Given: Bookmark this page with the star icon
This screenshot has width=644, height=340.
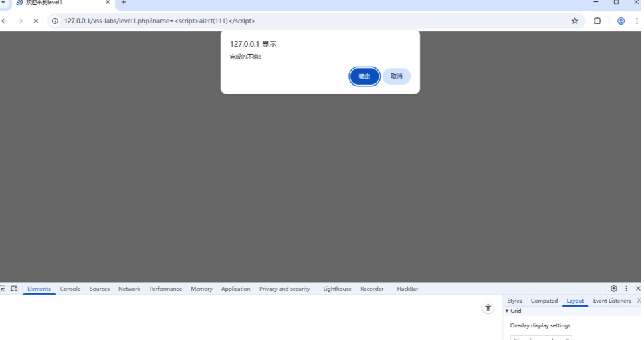Looking at the screenshot, I should tap(574, 21).
